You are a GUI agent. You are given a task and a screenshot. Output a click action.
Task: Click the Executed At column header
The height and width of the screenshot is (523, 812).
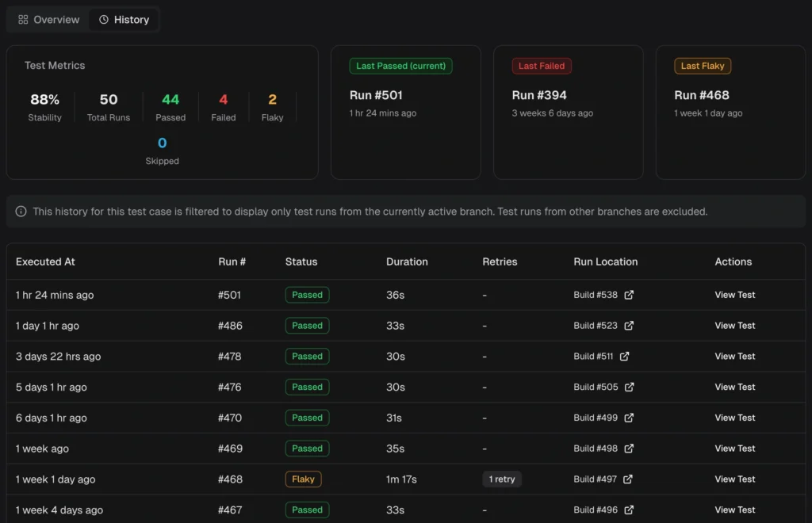point(45,261)
